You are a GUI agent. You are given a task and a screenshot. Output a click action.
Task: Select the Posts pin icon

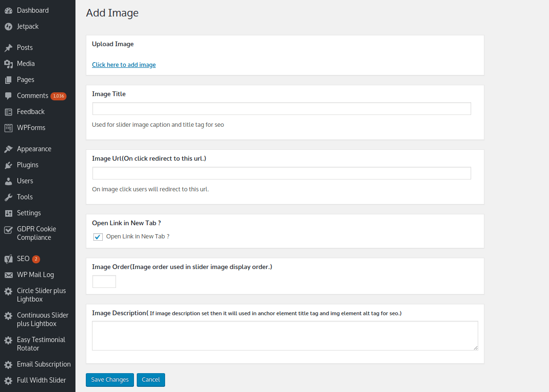[x=8, y=47]
